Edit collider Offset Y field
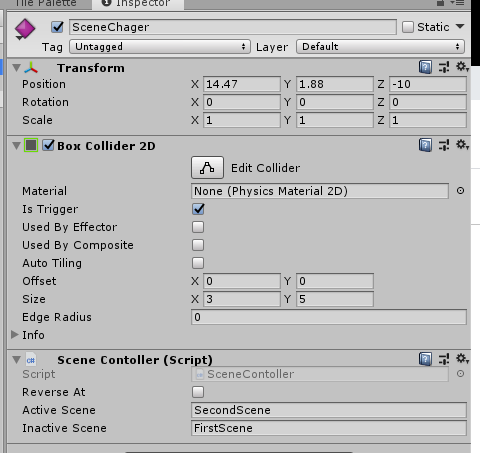 (335, 281)
